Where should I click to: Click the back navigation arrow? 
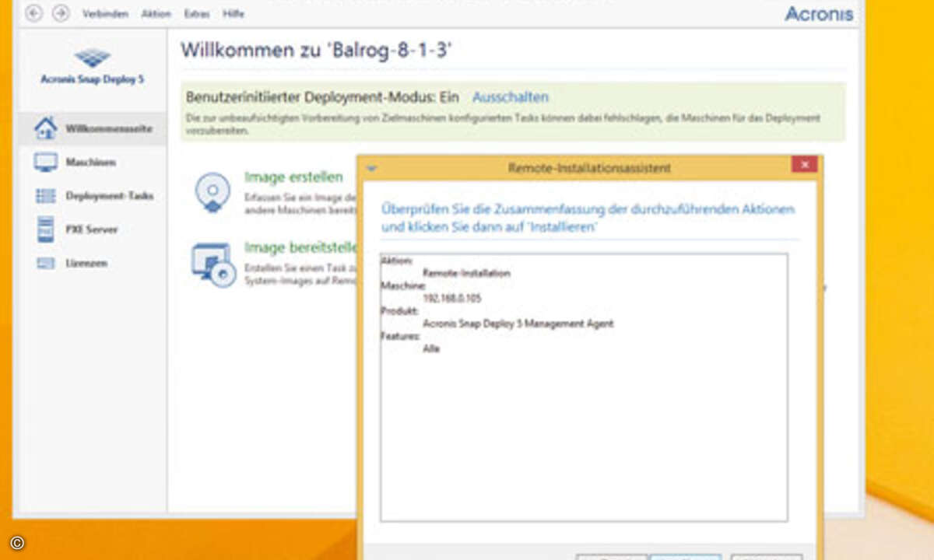pos(34,13)
